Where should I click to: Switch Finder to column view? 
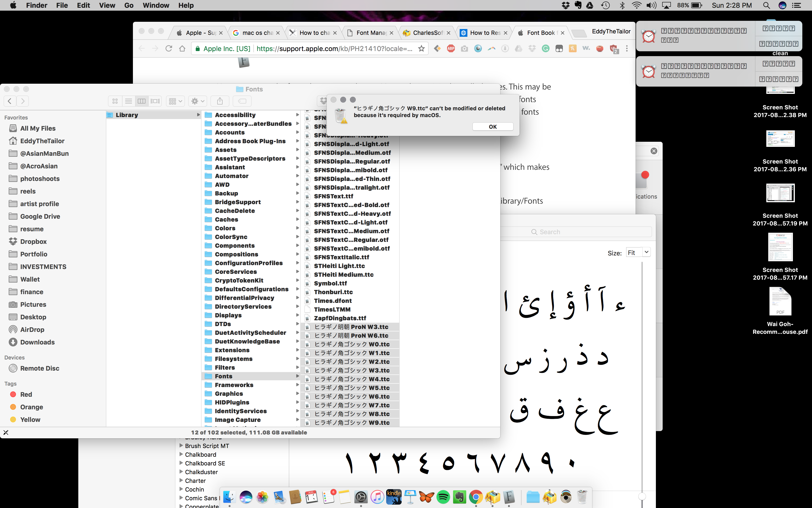(142, 101)
